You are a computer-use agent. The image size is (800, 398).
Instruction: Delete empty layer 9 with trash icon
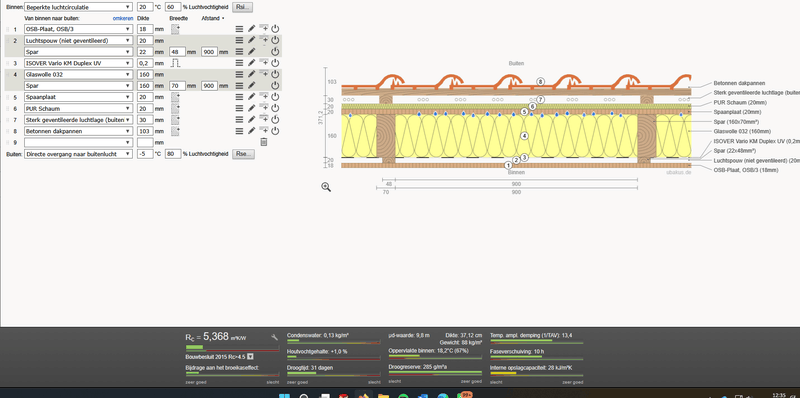click(264, 142)
